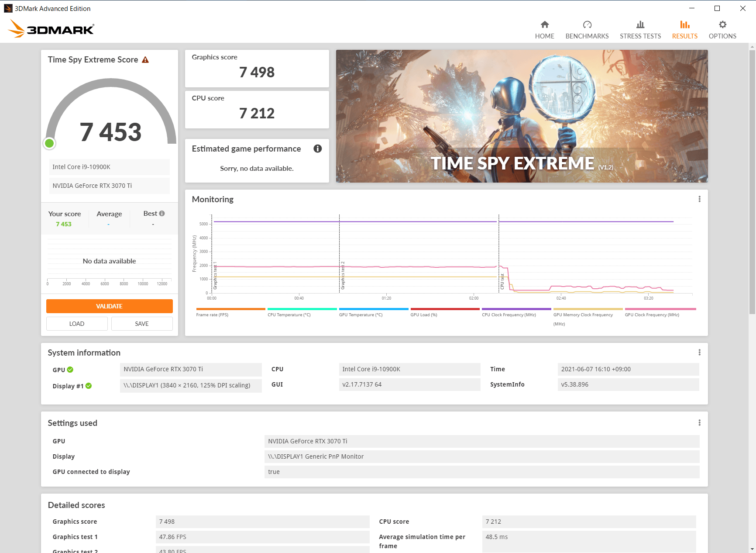756x553 pixels.
Task: Click the GPU green checkmark icon
Action: (70, 370)
